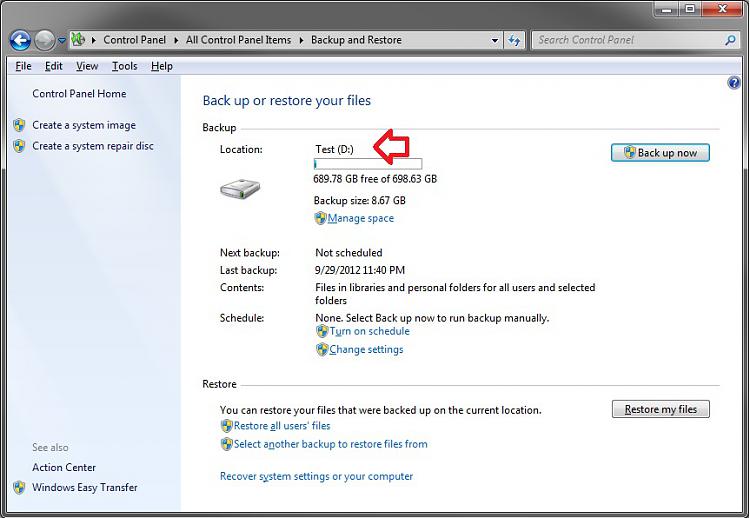750x518 pixels.
Task: Click the disk space usage bar
Action: 368,164
